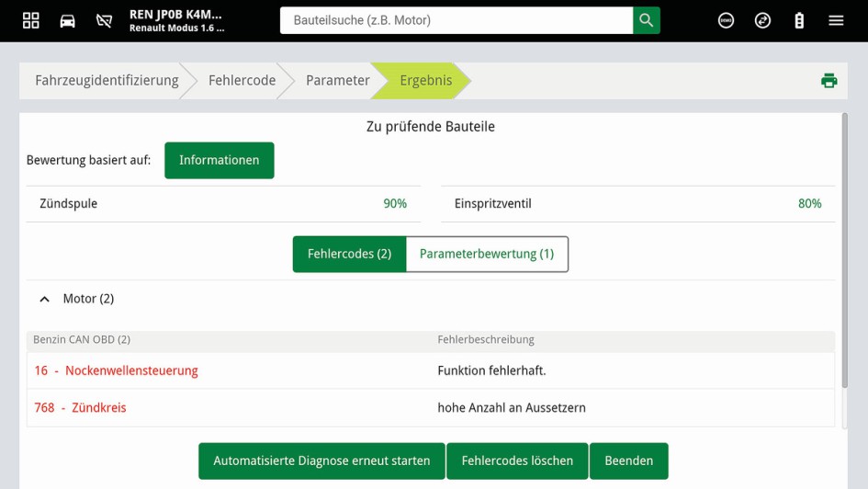Screen dimensions: 868x489
Task: Click the green search magnifier button
Action: click(x=646, y=20)
